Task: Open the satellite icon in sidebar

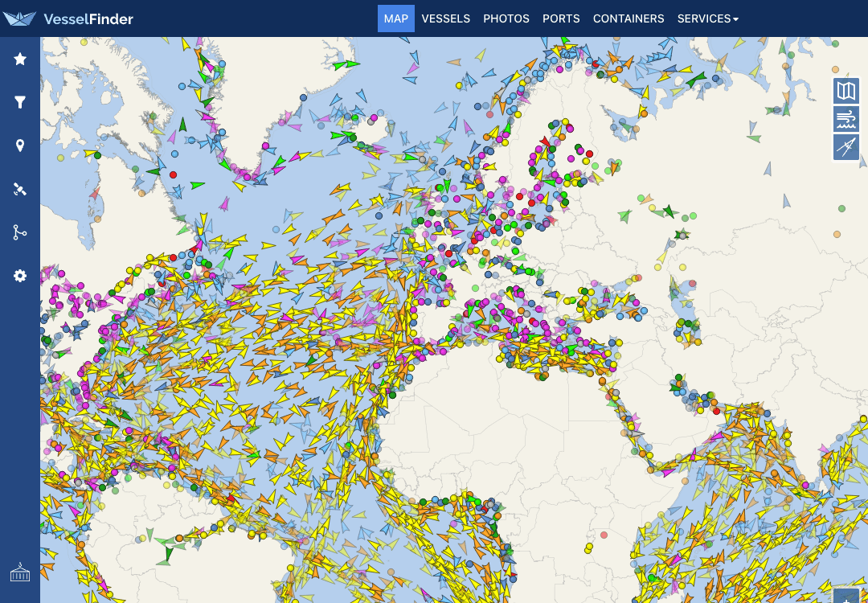Action: 20,190
